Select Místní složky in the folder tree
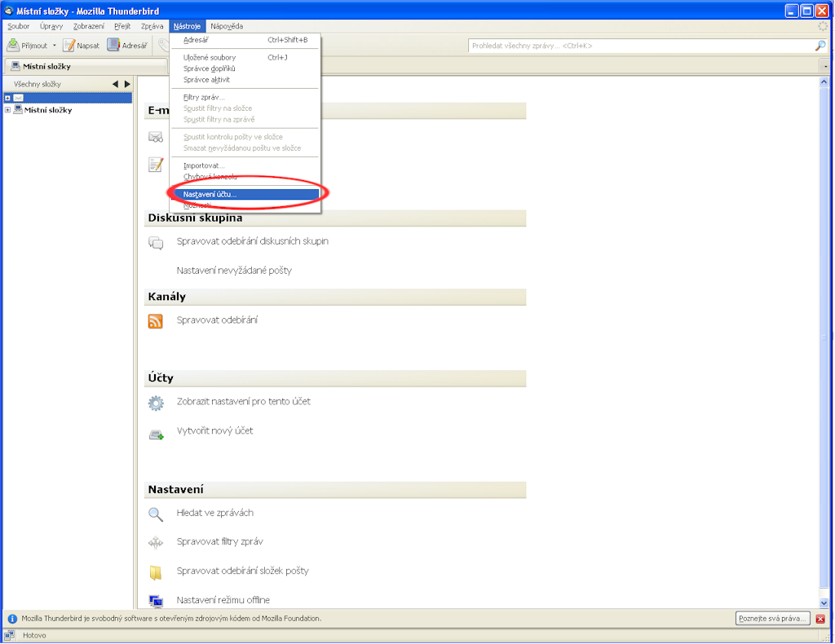 [x=48, y=110]
